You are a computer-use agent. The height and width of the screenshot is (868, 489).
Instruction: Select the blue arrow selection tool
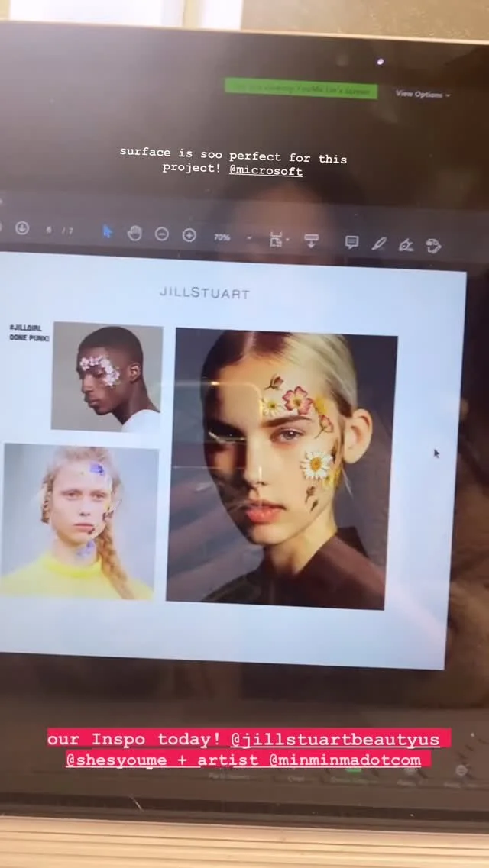click(x=108, y=231)
